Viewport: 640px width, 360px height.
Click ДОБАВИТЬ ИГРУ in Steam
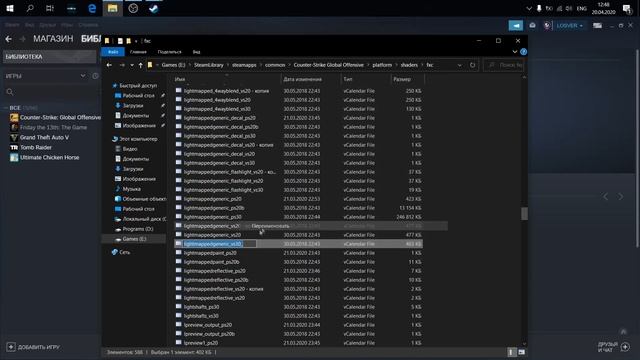(33, 347)
